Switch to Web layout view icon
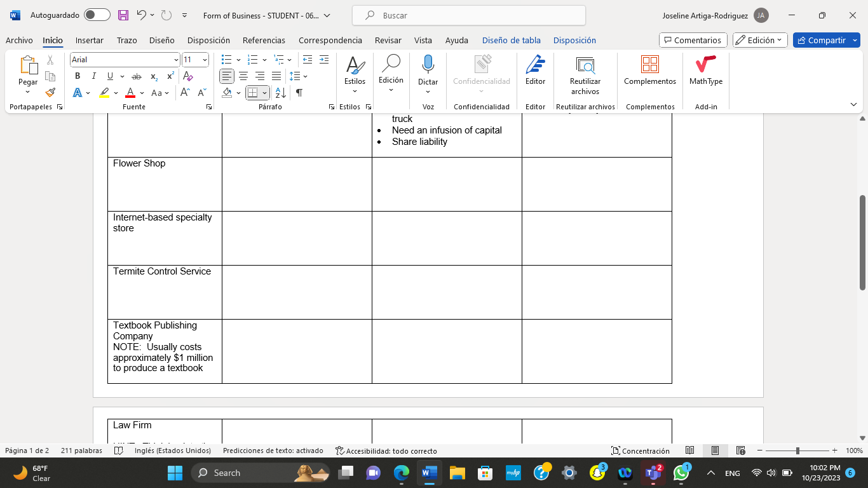 (x=740, y=451)
